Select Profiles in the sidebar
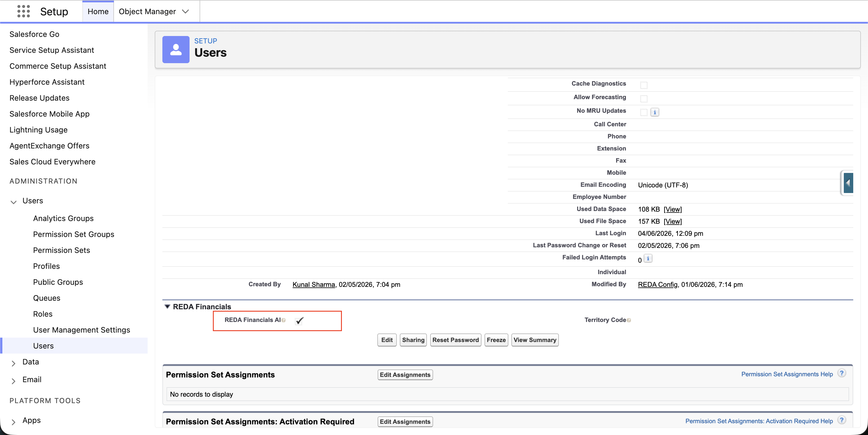 point(47,266)
